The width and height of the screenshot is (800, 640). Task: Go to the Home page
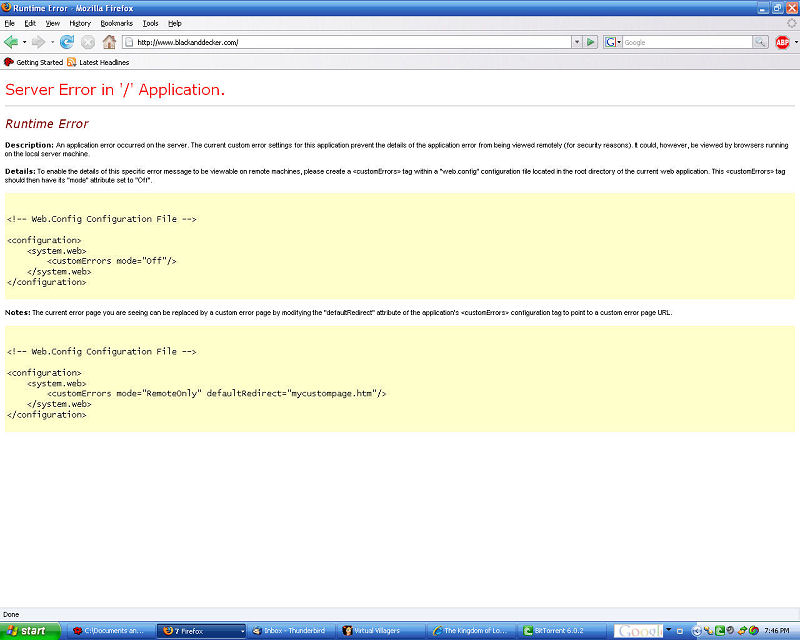[109, 42]
